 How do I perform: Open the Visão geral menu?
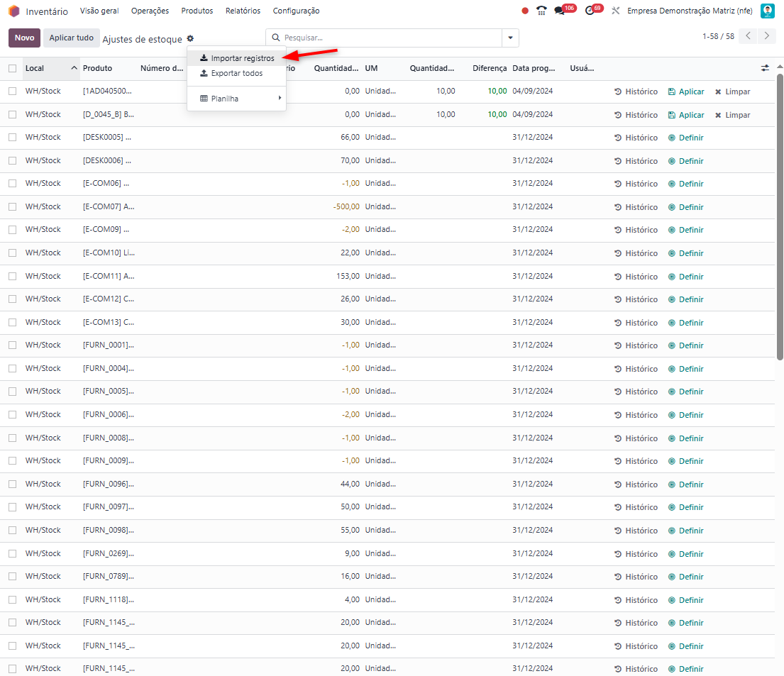pyautogui.click(x=99, y=11)
